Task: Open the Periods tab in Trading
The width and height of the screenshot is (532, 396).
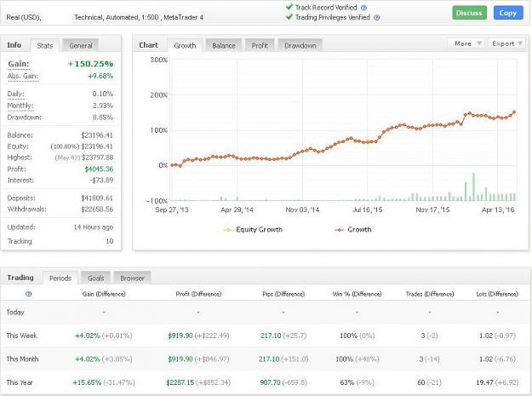Action: coord(60,278)
